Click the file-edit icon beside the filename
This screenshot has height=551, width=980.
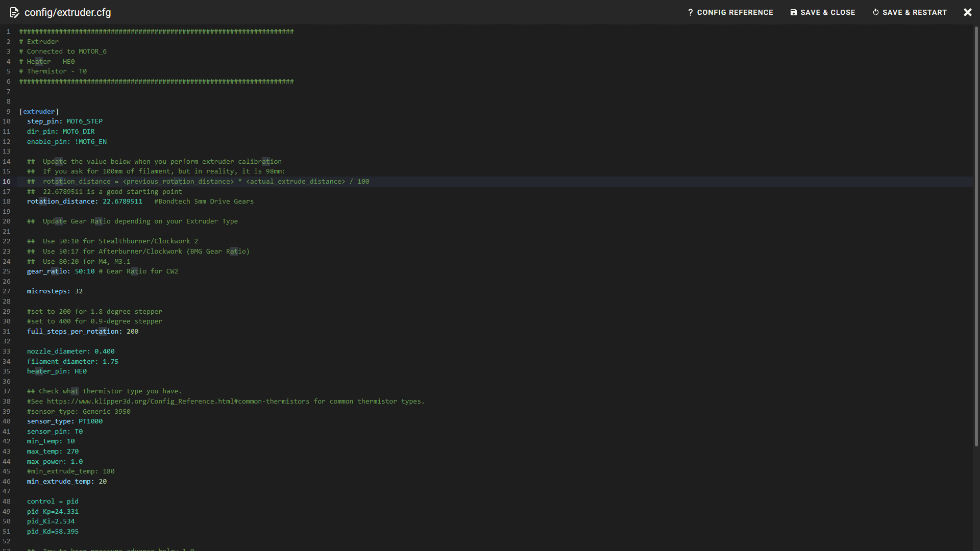pyautogui.click(x=15, y=12)
